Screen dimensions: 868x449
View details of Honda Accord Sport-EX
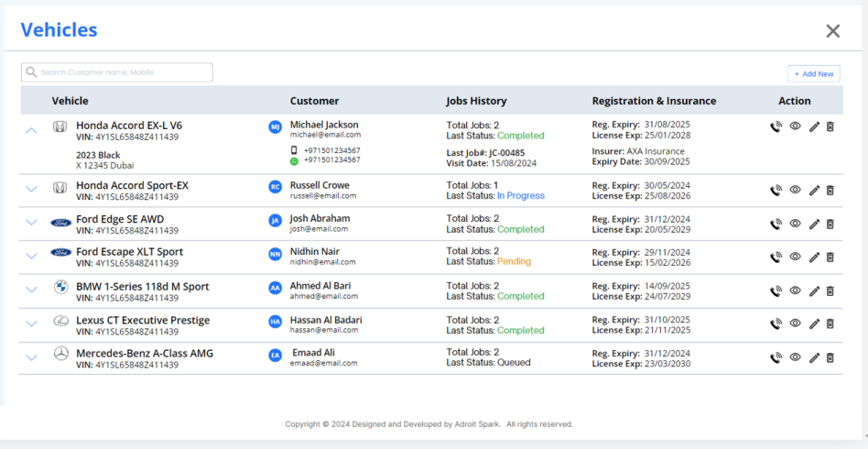795,191
